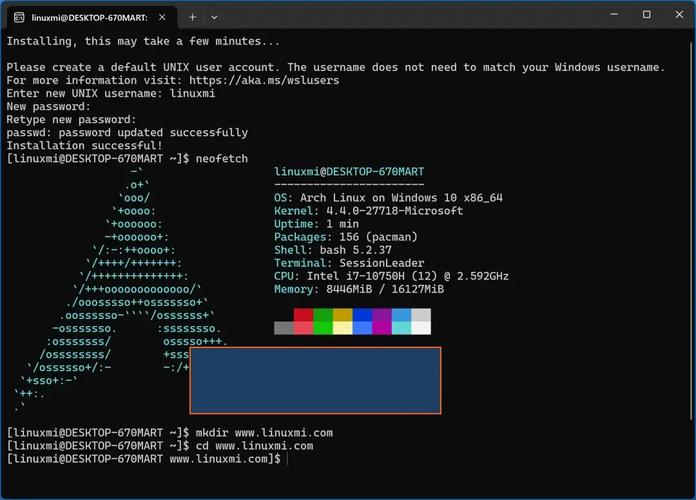Click the 'neofetch' command text

tap(222, 159)
